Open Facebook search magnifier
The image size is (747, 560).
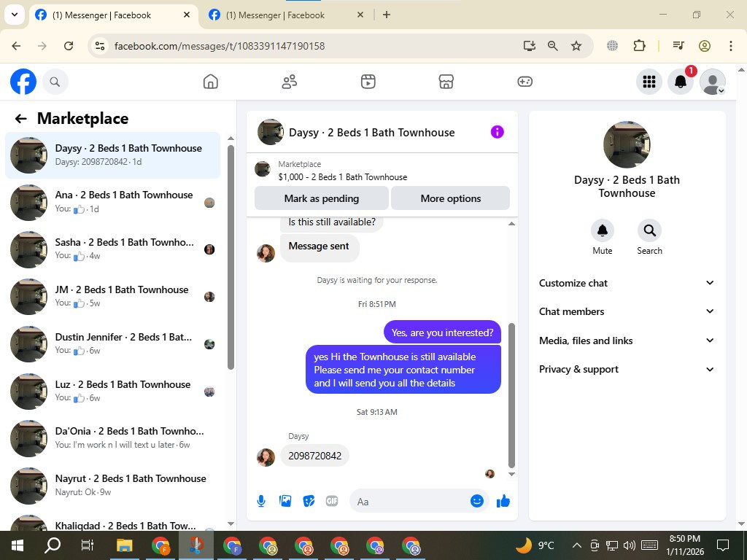[x=55, y=82]
